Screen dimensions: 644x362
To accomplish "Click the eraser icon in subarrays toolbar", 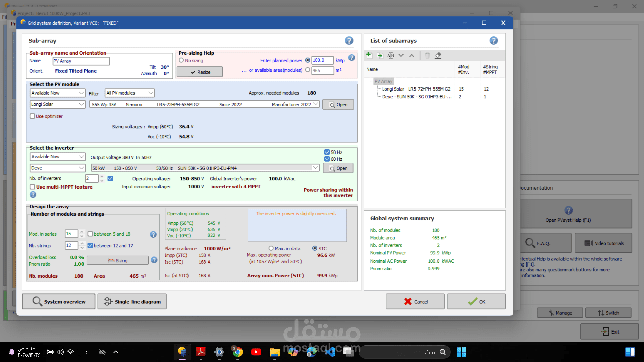I will click(438, 55).
